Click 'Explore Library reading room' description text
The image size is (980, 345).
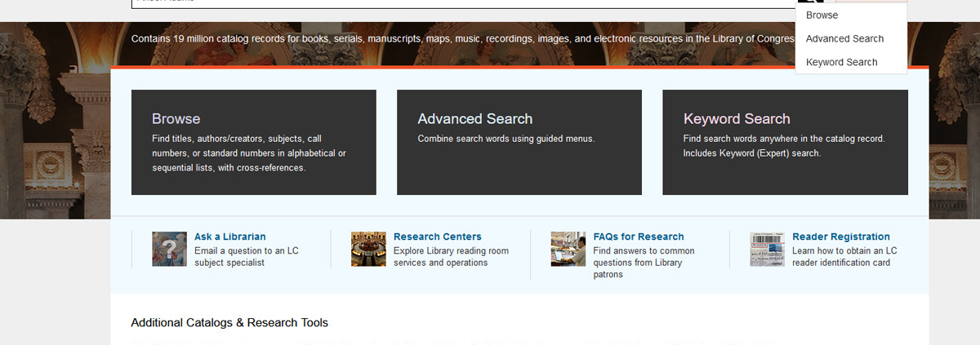pyautogui.click(x=451, y=251)
